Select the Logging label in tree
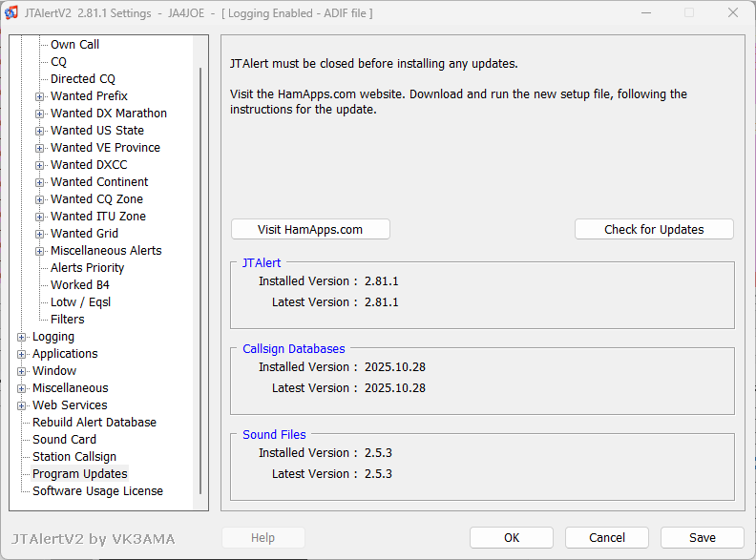The height and width of the screenshot is (560, 756). pos(53,337)
